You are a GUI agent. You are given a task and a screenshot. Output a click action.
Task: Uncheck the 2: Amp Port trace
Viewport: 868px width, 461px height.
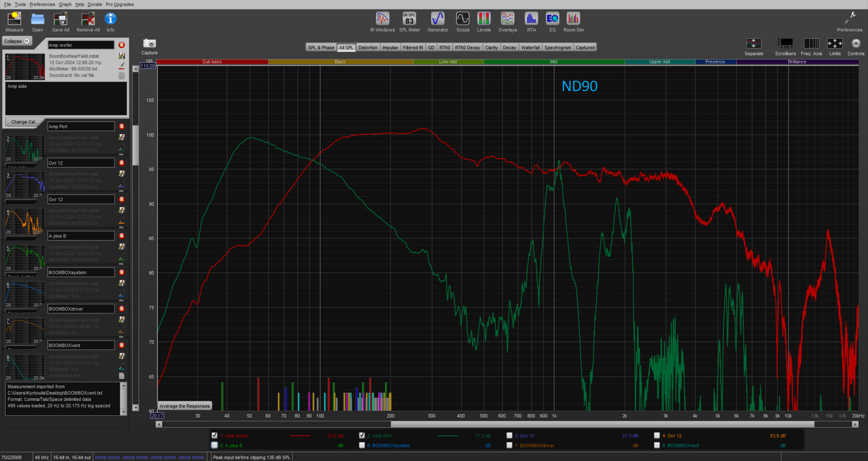coord(362,436)
